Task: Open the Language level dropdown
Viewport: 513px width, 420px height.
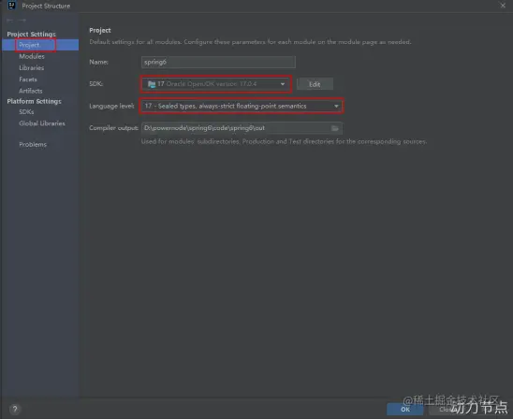Action: pos(242,107)
